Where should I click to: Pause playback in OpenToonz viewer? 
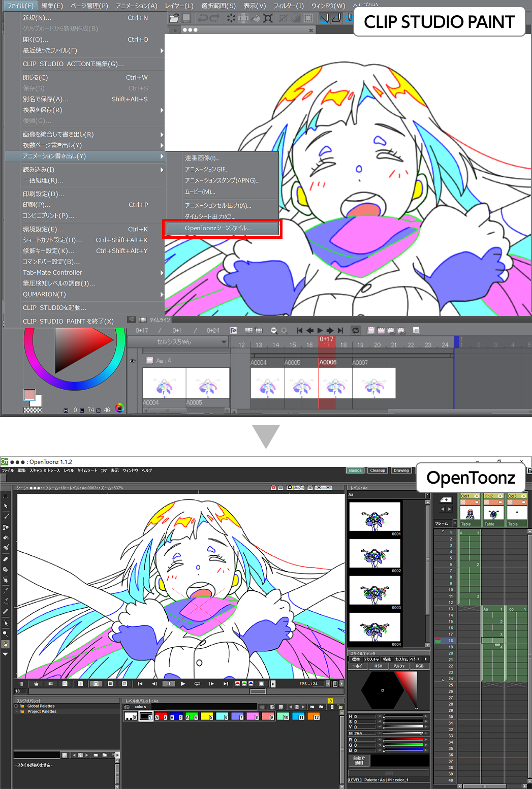[169, 684]
